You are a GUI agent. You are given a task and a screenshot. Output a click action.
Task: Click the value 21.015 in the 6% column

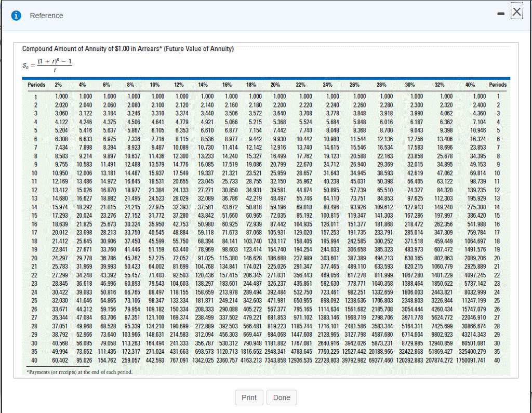(108, 207)
